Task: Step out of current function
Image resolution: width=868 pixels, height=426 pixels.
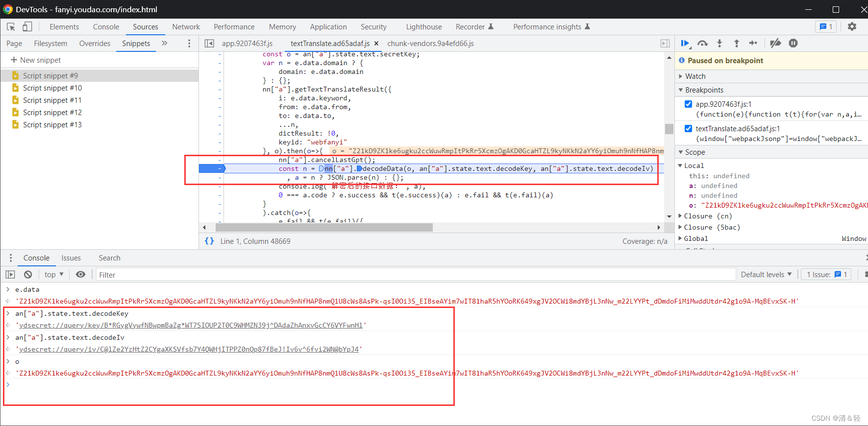Action: click(736, 44)
